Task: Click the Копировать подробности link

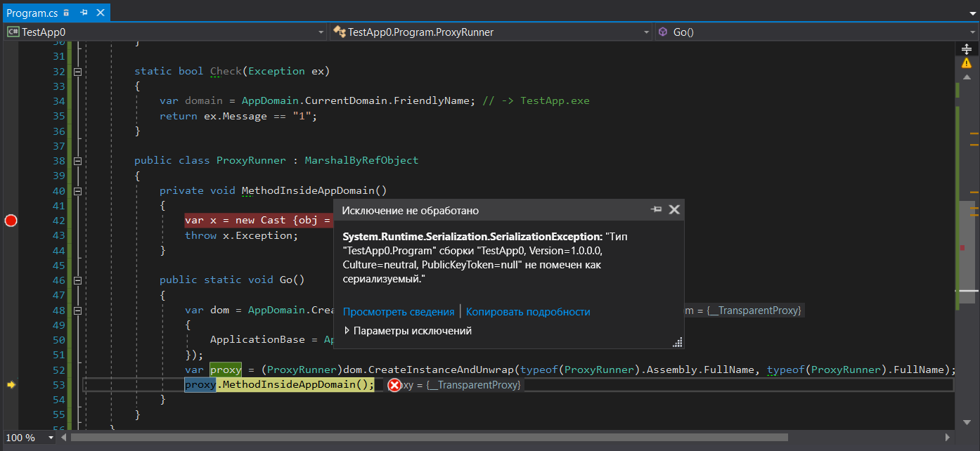Action: (x=527, y=312)
